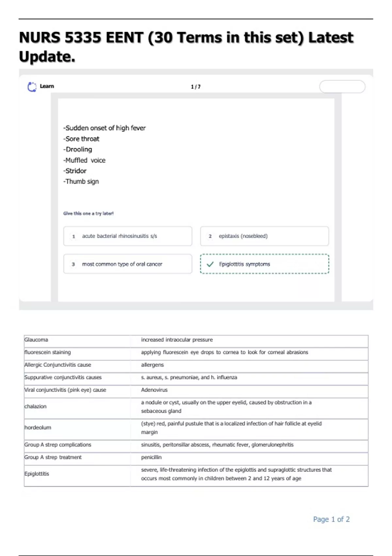This screenshot has width=392, height=556.
Task: Select answer 'acute bacterial rhinosinusitis s/s'
Action: [x=128, y=236]
